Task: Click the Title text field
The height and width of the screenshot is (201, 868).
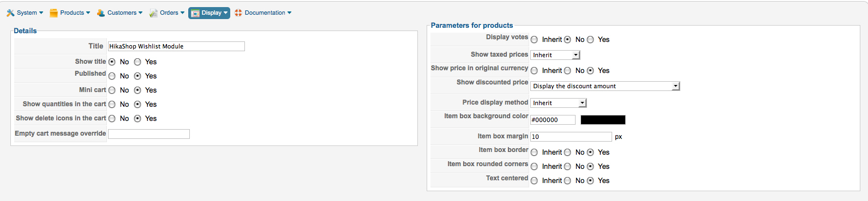Action: click(176, 46)
